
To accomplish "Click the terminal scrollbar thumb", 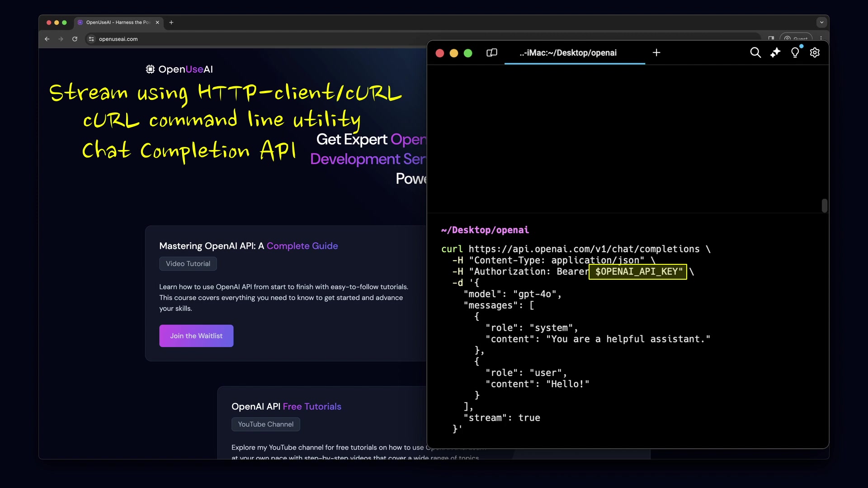I will coord(825,206).
